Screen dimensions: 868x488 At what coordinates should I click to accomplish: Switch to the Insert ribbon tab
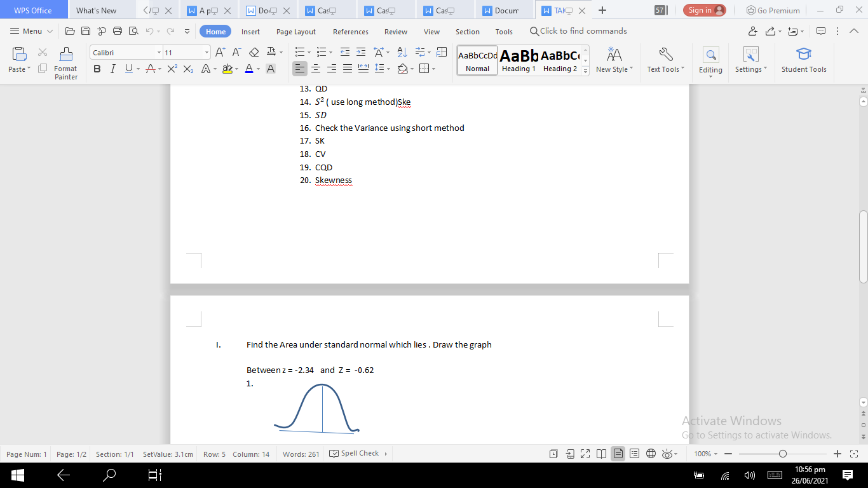(250, 31)
